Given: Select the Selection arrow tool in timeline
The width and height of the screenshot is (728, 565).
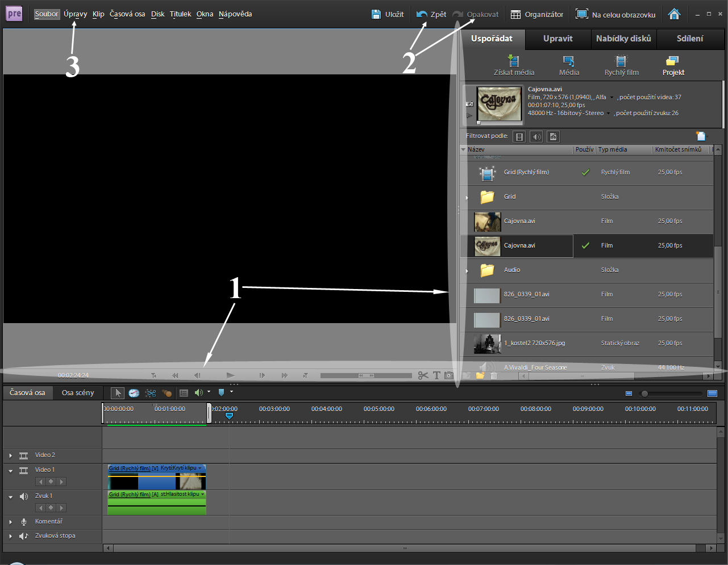Looking at the screenshot, I should click(118, 393).
